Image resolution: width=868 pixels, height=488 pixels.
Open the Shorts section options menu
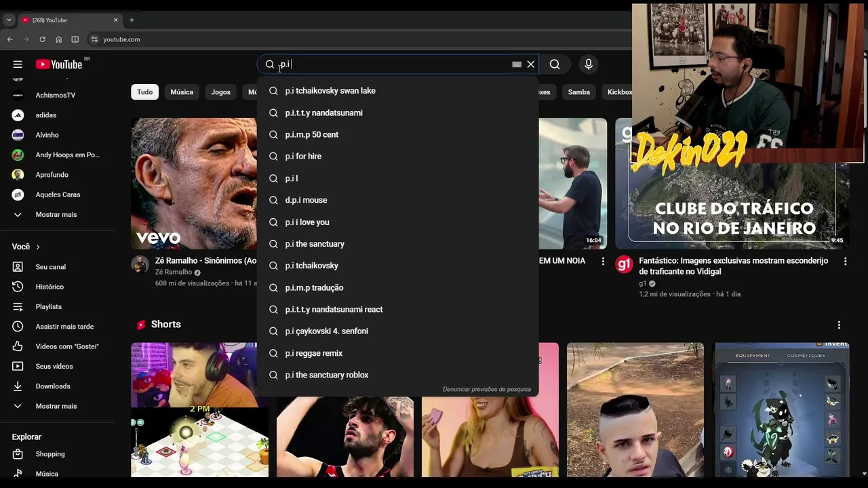click(x=839, y=325)
